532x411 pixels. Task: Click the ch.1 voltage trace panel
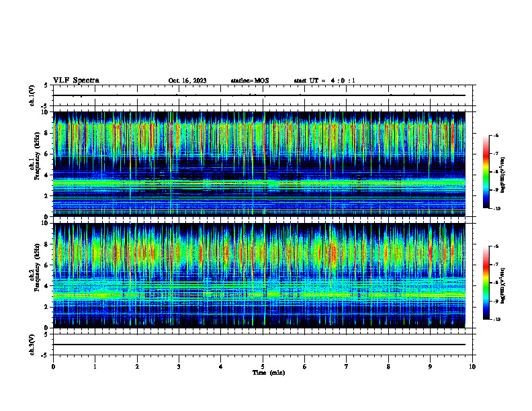(x=263, y=95)
